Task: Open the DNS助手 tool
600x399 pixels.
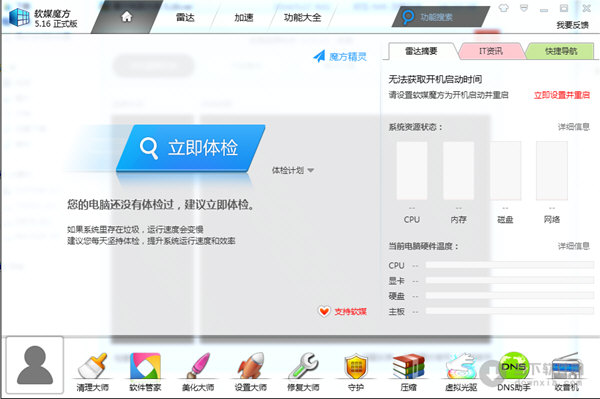Action: click(x=514, y=371)
